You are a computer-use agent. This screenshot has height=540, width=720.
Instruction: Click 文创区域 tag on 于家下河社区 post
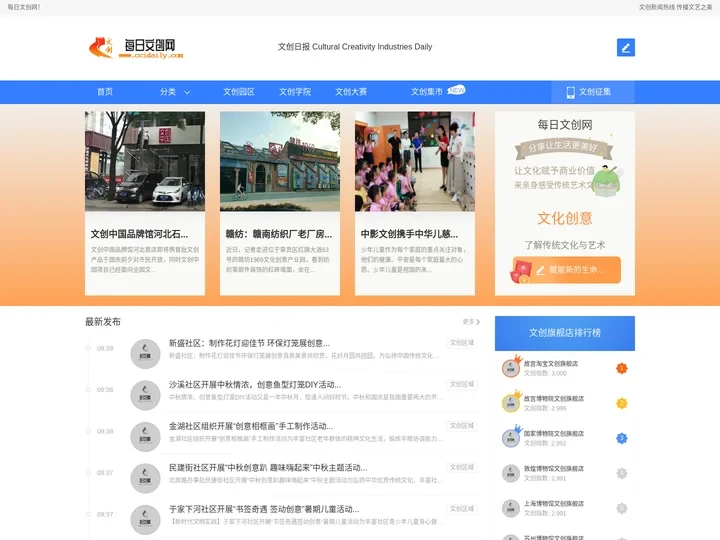click(461, 509)
